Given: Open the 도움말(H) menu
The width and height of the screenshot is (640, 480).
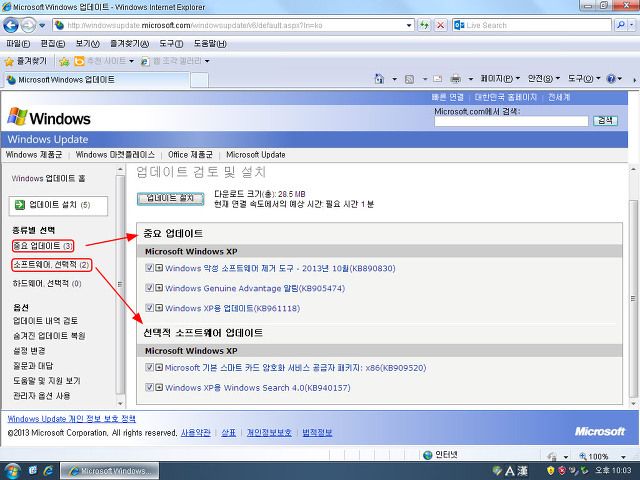Looking at the screenshot, I should tap(210, 44).
